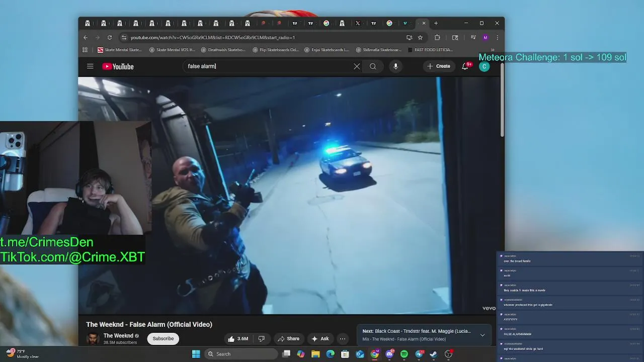Start voice search with the microphone
The image size is (644, 362).
[395, 66]
